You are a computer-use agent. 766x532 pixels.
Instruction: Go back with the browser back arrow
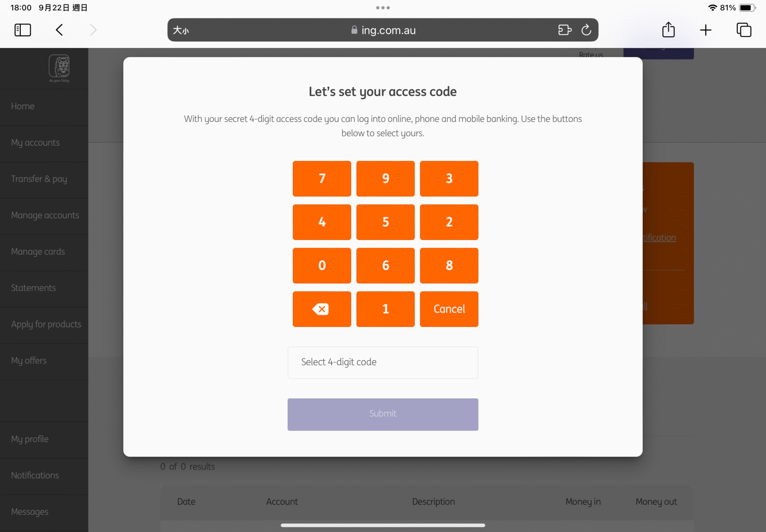(x=59, y=30)
